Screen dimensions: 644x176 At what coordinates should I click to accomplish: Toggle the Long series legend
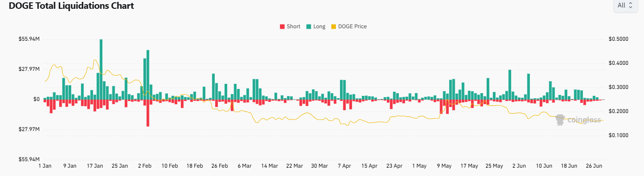(316, 26)
